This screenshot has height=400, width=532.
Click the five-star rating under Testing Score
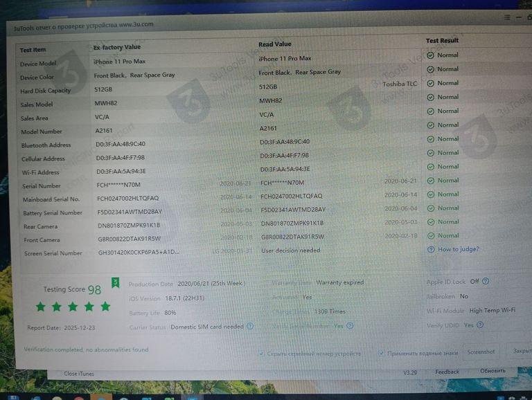[x=73, y=306]
